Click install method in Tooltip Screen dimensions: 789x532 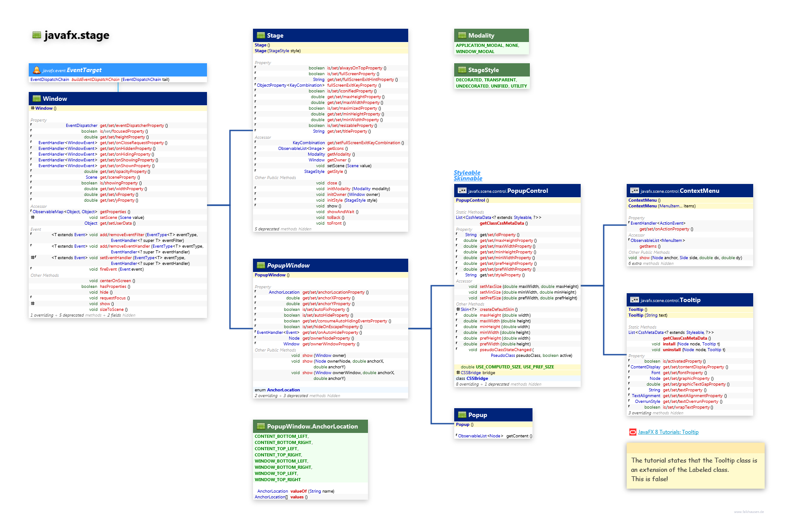(669, 344)
